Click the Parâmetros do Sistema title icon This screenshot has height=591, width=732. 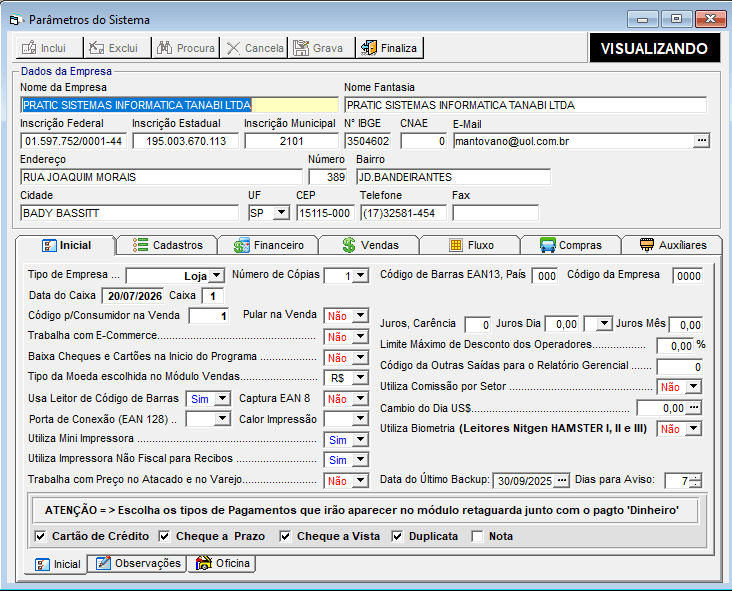(15, 20)
